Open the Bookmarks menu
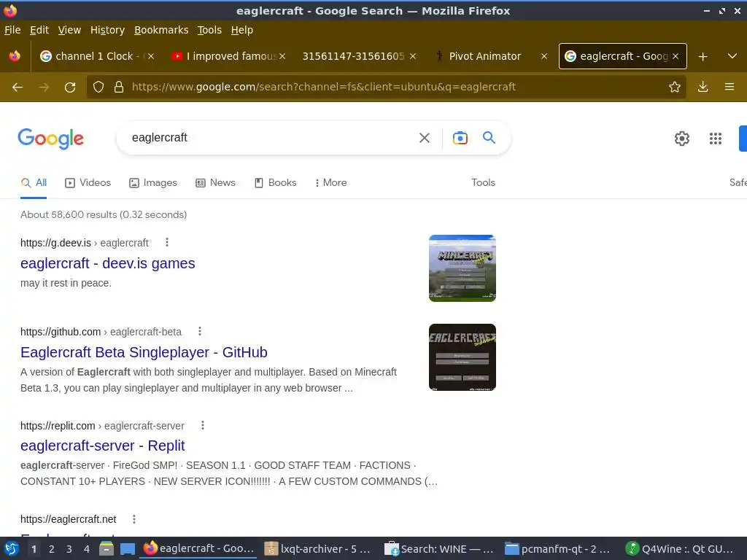 tap(161, 30)
